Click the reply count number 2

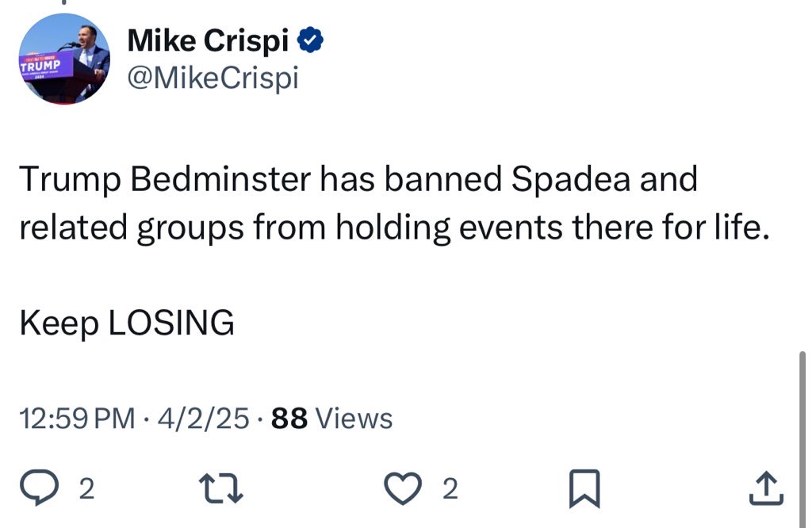(87, 489)
